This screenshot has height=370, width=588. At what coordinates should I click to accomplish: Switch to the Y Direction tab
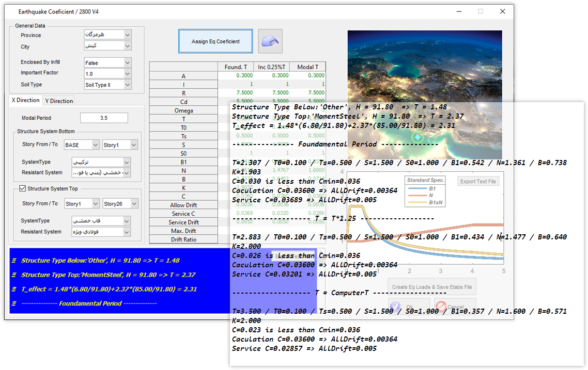59,101
